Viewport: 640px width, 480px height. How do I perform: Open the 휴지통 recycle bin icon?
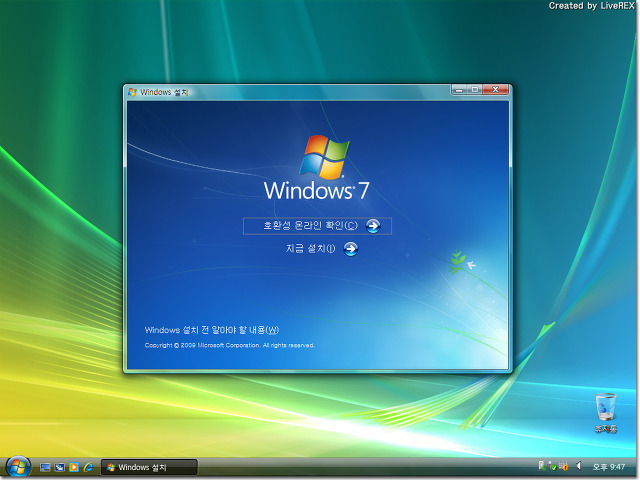(x=606, y=412)
